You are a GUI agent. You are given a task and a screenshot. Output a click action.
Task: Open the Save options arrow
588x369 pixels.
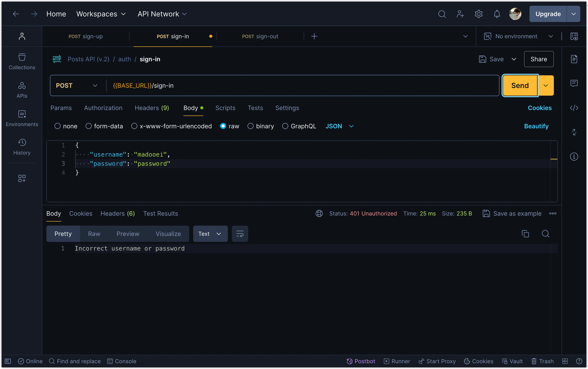tap(514, 59)
